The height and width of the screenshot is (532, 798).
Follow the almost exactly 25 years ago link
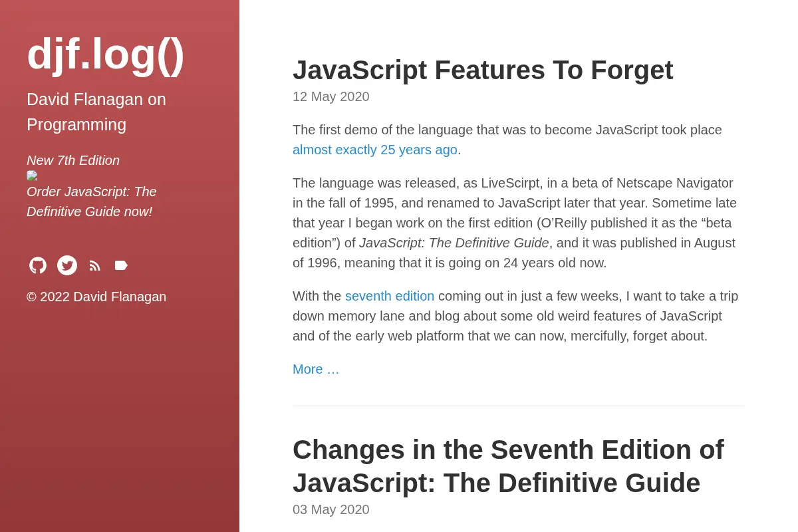[x=375, y=150]
